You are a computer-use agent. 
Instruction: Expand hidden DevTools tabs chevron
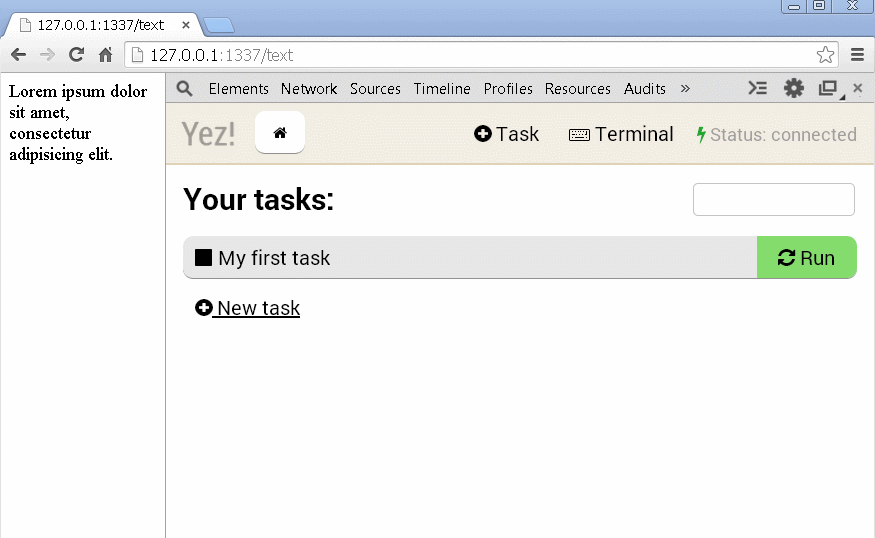click(685, 89)
